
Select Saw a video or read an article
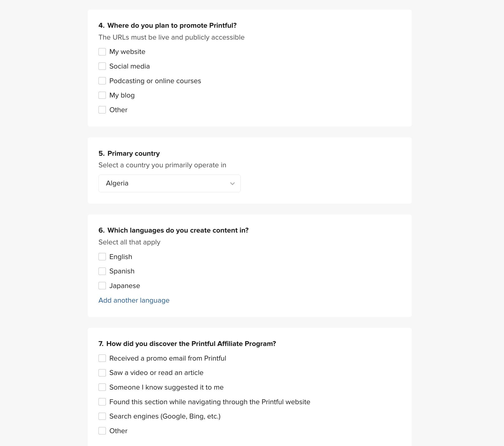pyautogui.click(x=102, y=373)
